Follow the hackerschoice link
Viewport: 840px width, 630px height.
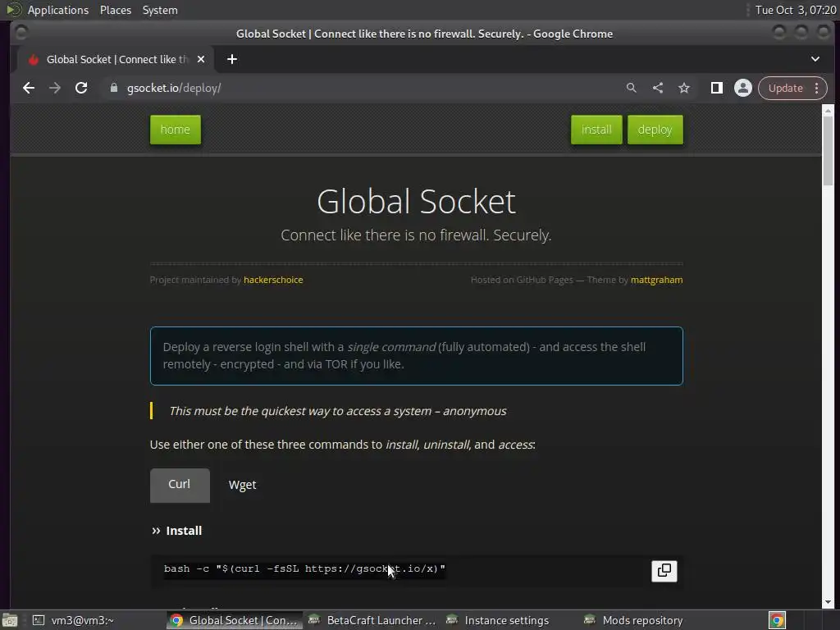point(273,280)
